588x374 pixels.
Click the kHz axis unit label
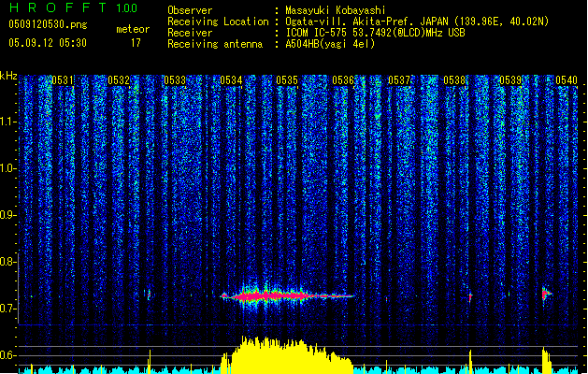pos(8,76)
